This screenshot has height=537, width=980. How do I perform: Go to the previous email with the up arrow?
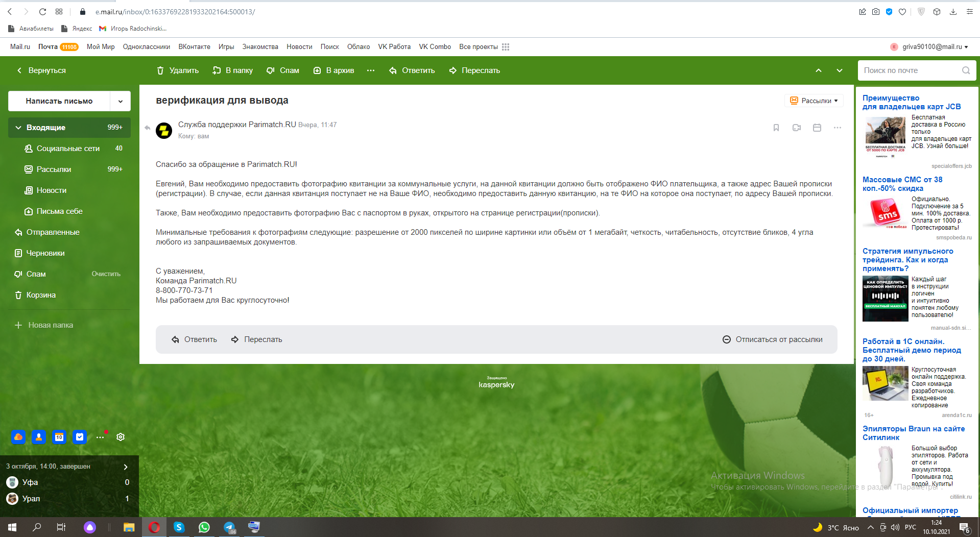818,70
